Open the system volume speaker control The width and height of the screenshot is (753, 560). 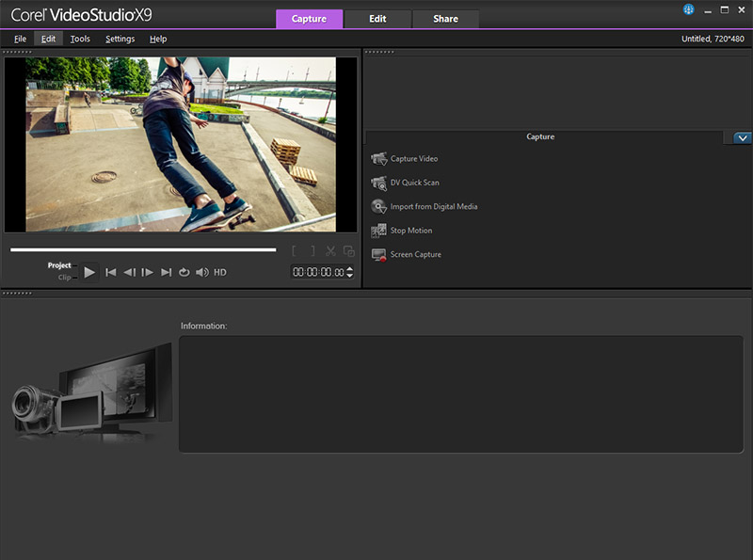(x=202, y=272)
